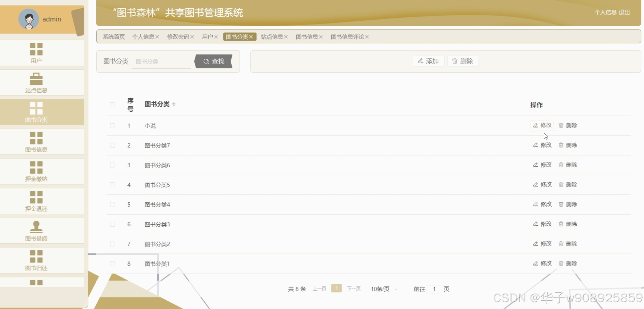The image size is (644, 309).
Task: Open the 10条/页 page size dropdown
Action: point(384,289)
